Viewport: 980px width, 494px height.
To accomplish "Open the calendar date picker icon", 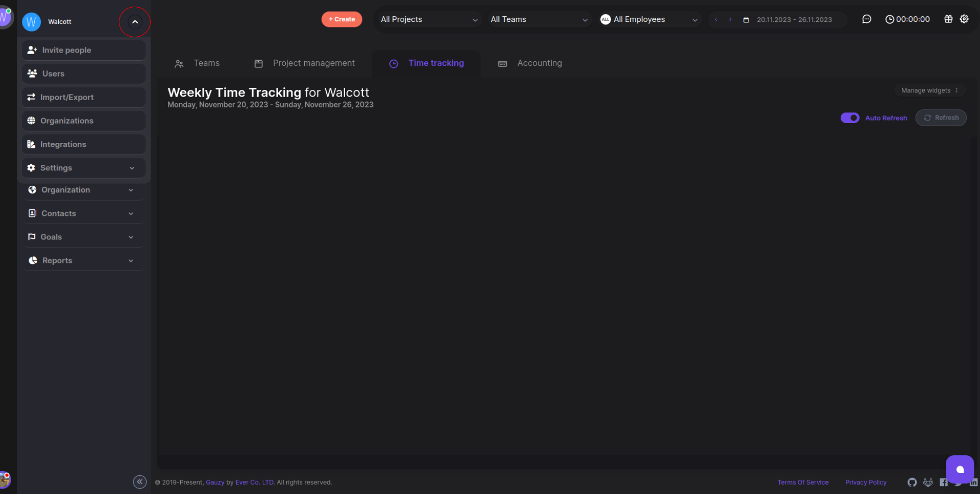I will pyautogui.click(x=746, y=20).
